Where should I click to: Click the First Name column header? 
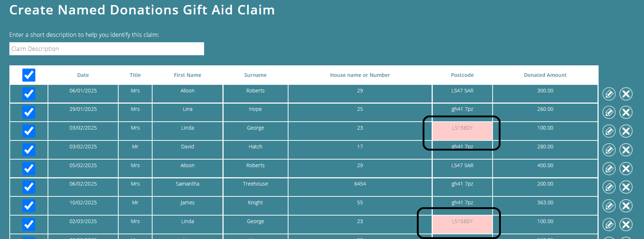pos(188,75)
